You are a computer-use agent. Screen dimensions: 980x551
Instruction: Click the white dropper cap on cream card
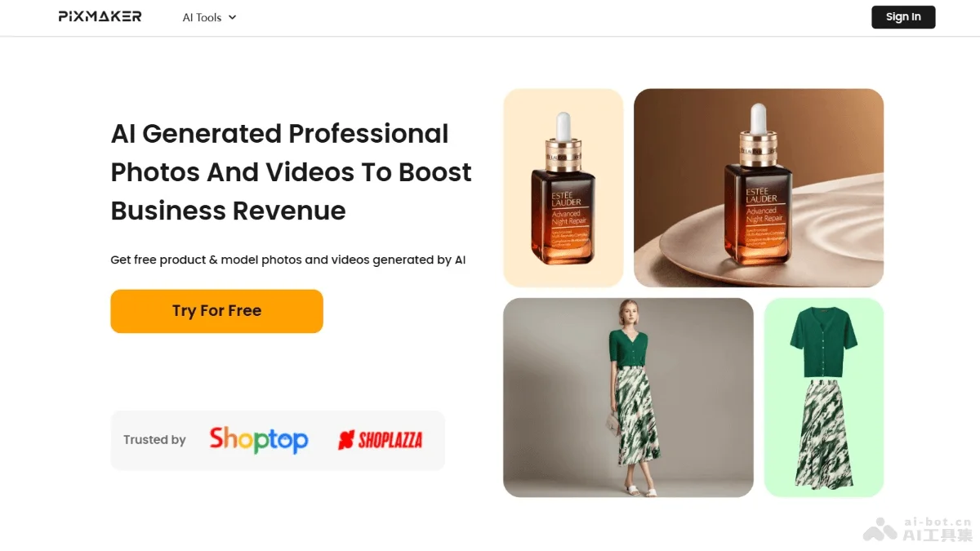[x=563, y=125]
